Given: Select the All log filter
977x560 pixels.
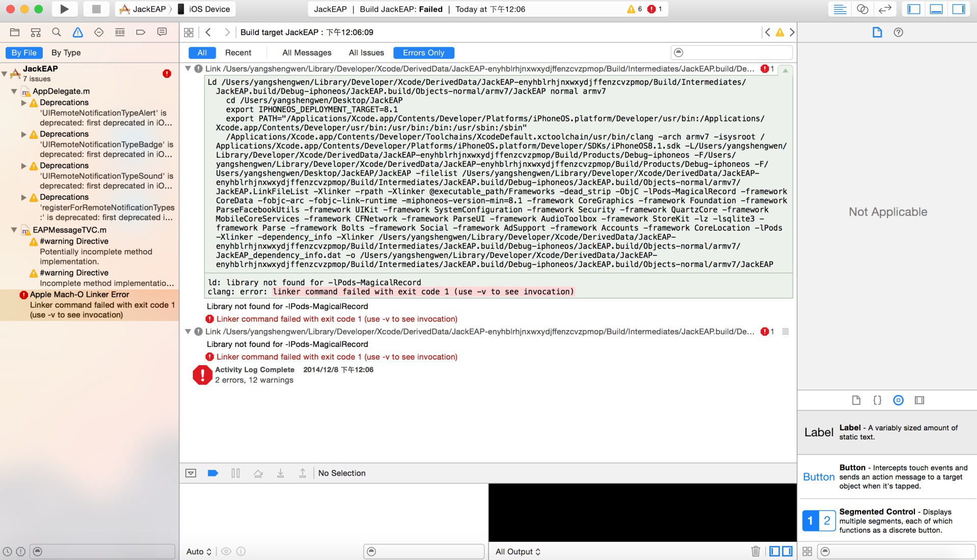Looking at the screenshot, I should click(202, 52).
